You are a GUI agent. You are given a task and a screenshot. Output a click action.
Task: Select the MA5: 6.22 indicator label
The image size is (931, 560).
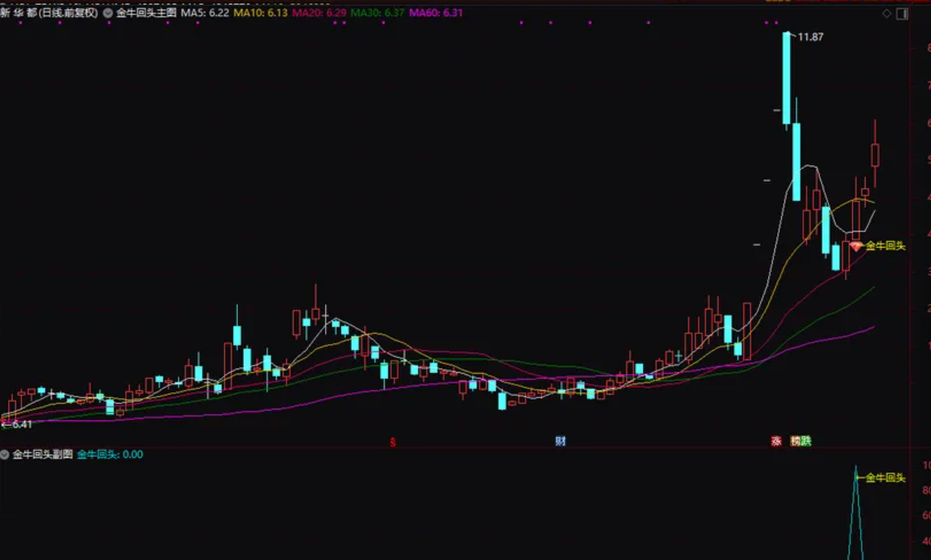pos(205,13)
